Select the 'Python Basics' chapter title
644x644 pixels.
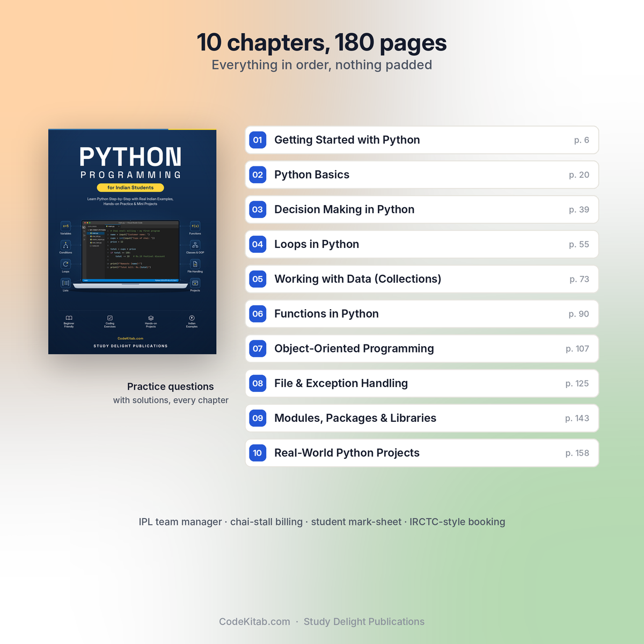click(312, 175)
